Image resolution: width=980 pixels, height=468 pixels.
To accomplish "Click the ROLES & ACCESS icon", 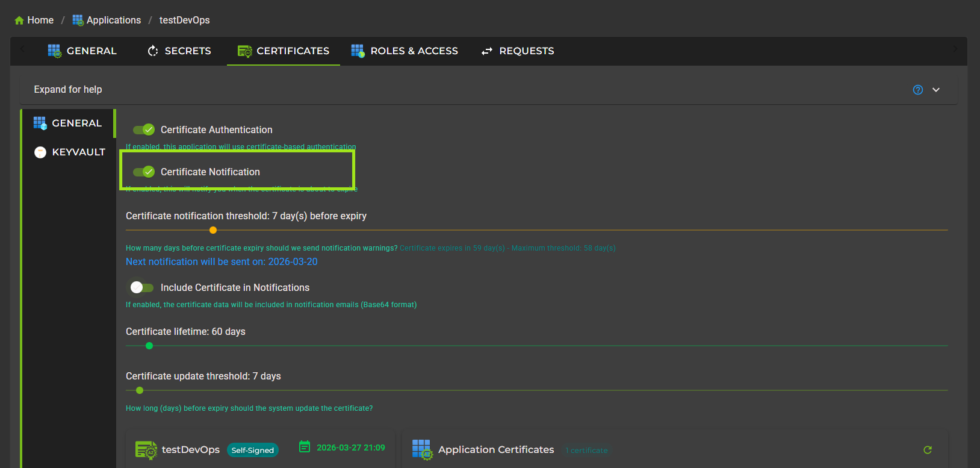I will tap(358, 51).
